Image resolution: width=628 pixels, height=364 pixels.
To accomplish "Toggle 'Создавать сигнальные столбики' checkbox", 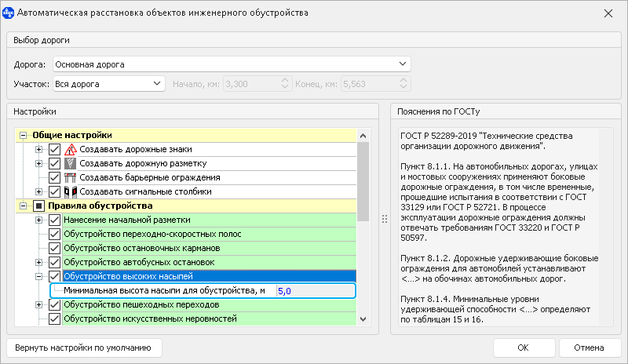I will click(54, 192).
